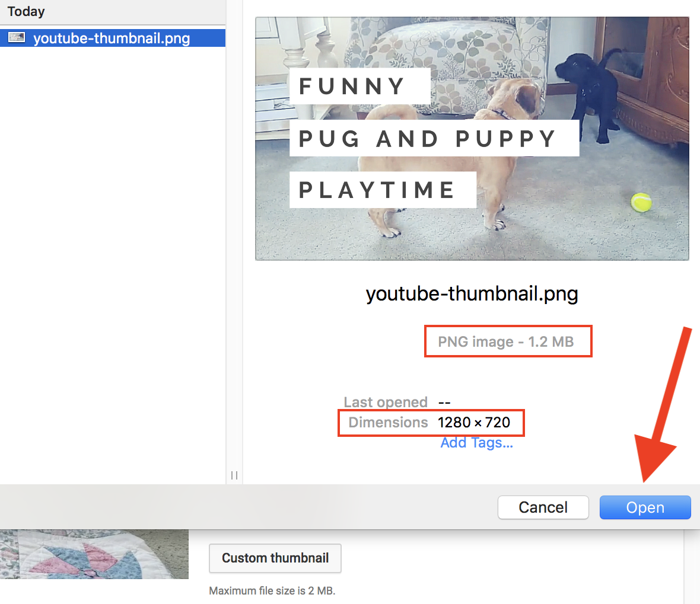Click the pane divider handle
This screenshot has height=604, width=700.
pyautogui.click(x=234, y=475)
